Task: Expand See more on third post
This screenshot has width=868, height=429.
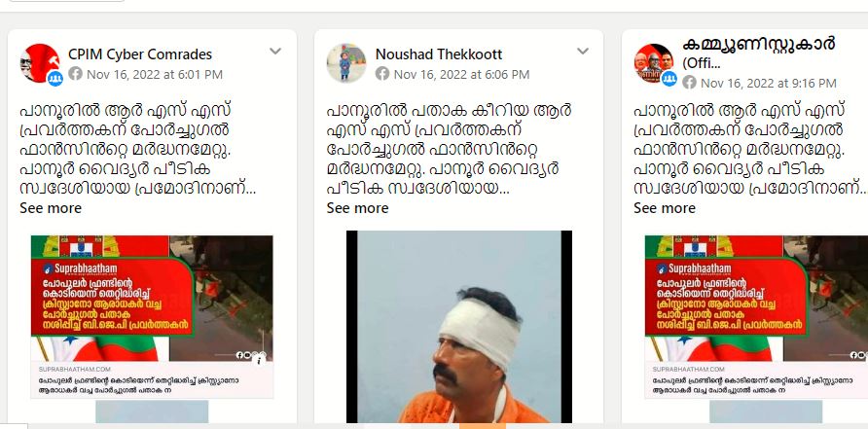Action: [x=665, y=208]
